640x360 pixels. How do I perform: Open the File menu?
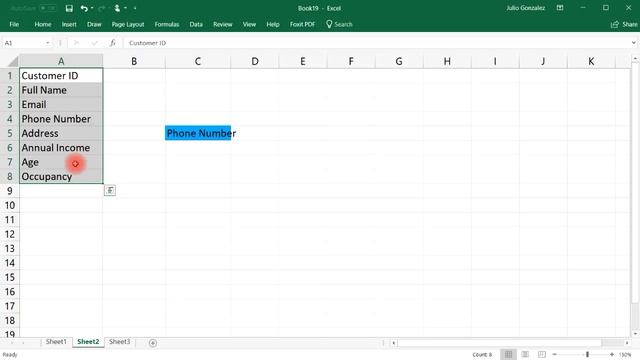tap(14, 24)
